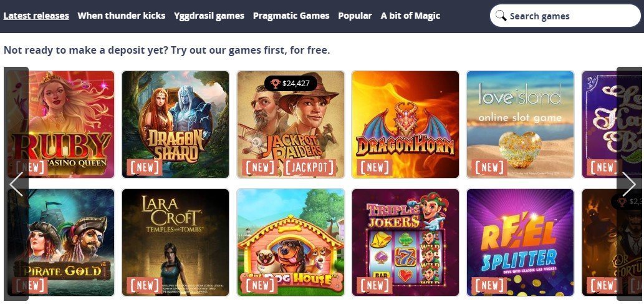Select the Yggdrasil games tab

coord(209,16)
